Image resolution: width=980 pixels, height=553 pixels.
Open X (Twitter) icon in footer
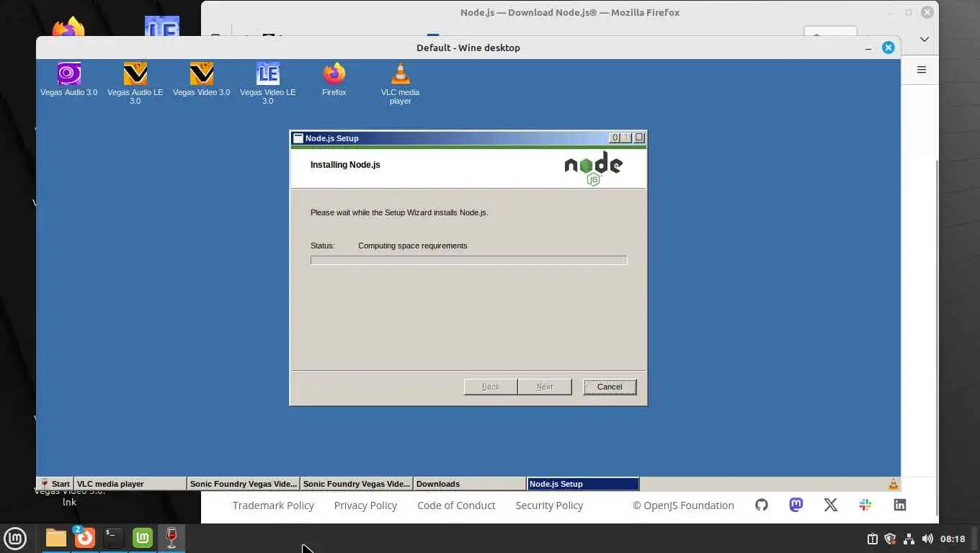[x=831, y=505]
